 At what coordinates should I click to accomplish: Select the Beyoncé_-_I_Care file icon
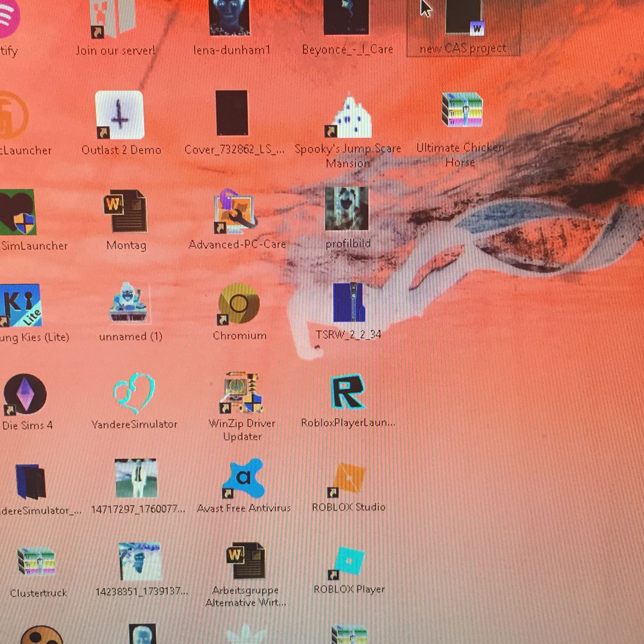pyautogui.click(x=346, y=17)
